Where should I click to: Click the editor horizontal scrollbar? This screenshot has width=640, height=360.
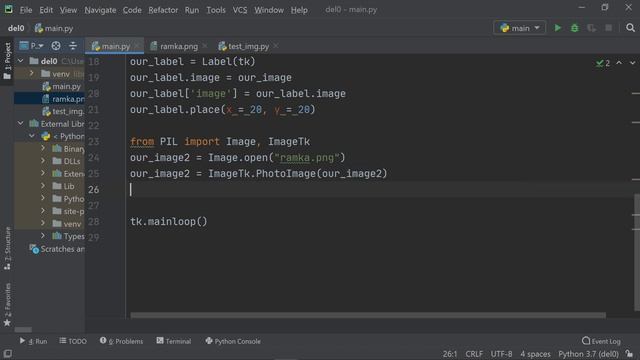point(368,315)
